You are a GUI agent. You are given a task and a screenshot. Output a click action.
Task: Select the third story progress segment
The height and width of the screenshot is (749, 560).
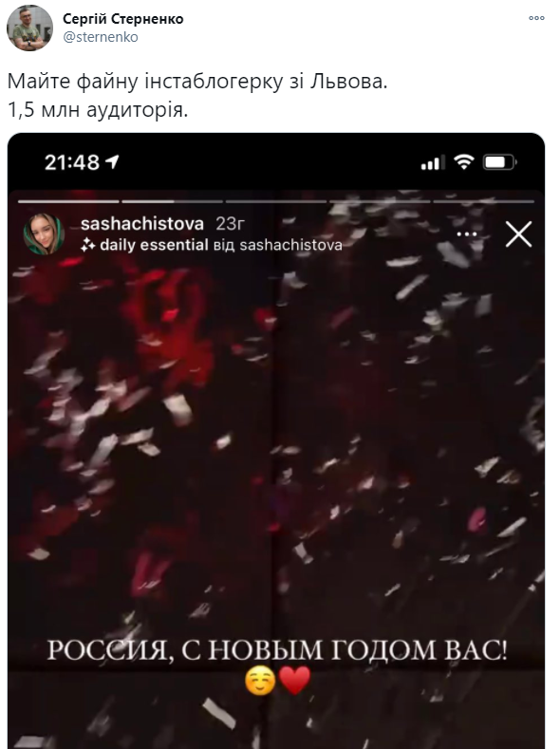tap(276, 201)
